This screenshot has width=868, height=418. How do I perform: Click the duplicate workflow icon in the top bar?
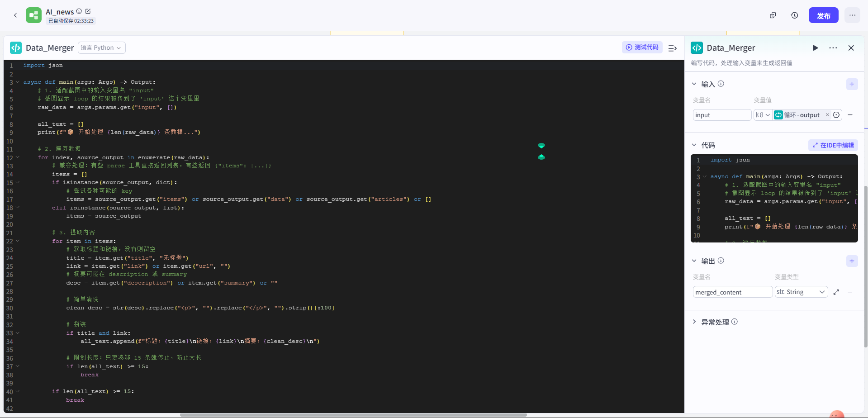pos(773,15)
